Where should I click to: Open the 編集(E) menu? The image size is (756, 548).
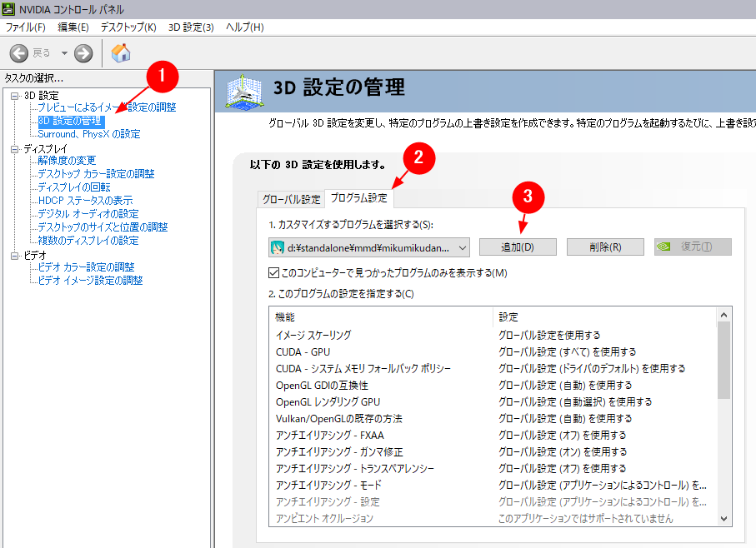point(73,27)
